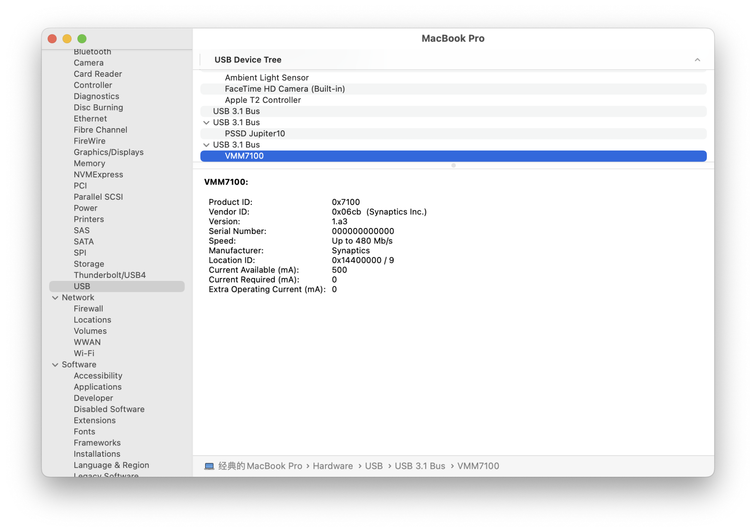Image resolution: width=756 pixels, height=532 pixels.
Task: Select Ambient Light Sensor in the device tree
Action: (x=267, y=78)
